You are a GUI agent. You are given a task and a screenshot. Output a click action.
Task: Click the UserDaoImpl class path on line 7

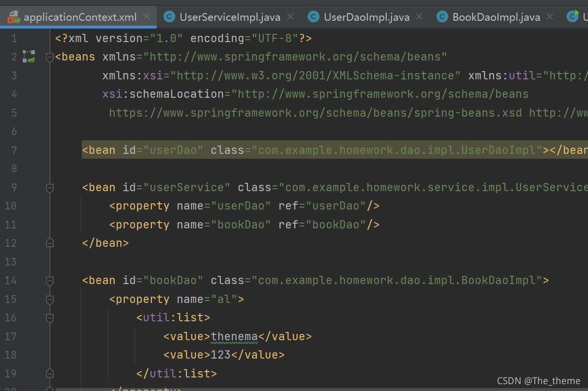pos(399,150)
